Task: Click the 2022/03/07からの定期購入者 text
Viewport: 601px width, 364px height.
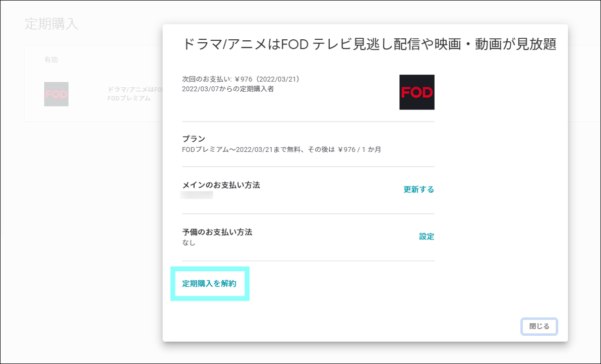Action: pyautogui.click(x=228, y=89)
